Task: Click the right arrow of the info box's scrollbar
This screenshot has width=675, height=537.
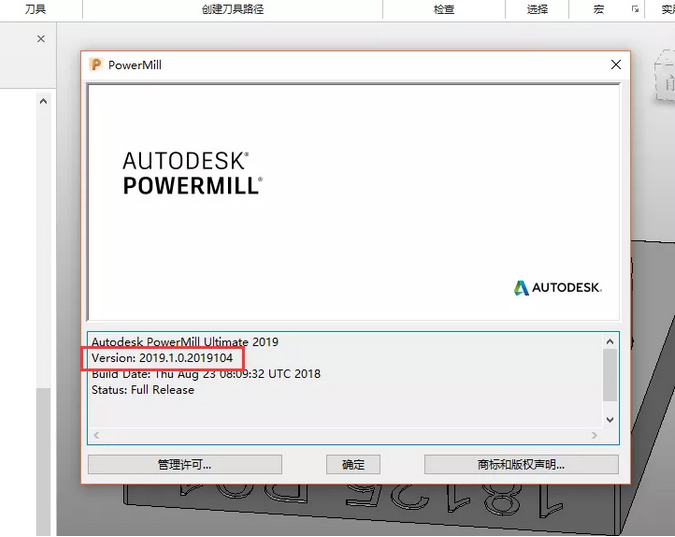Action: [594, 435]
